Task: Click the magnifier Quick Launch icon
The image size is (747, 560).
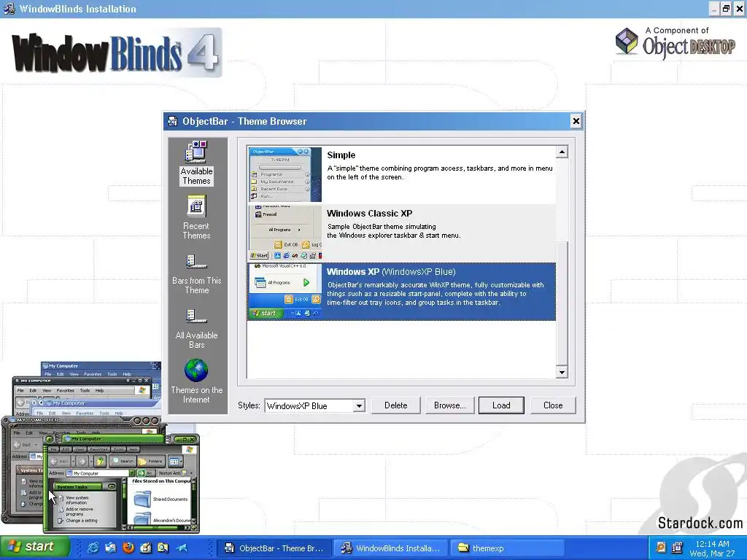Action: tap(163, 548)
